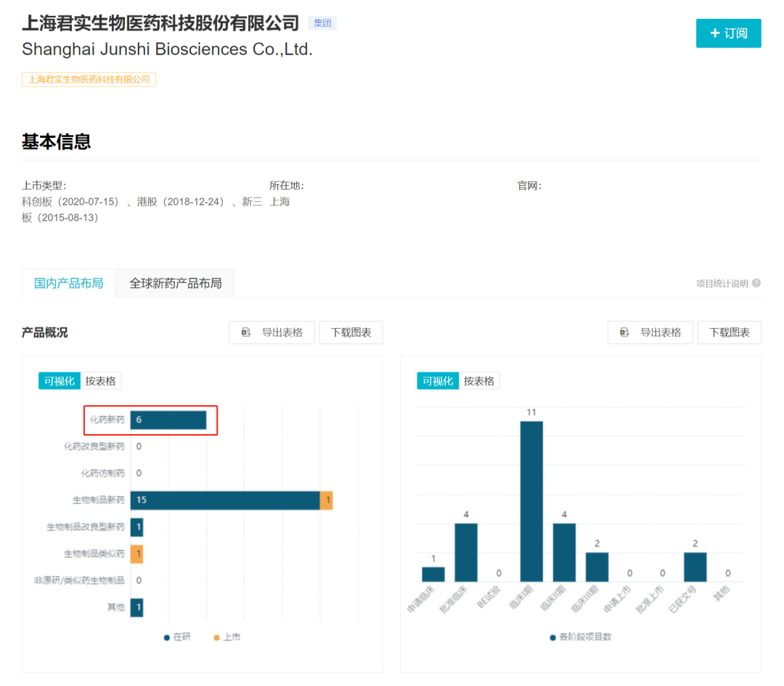This screenshot has width=784, height=686.
Task: Click the 官网: field label
Action: pyautogui.click(x=529, y=186)
